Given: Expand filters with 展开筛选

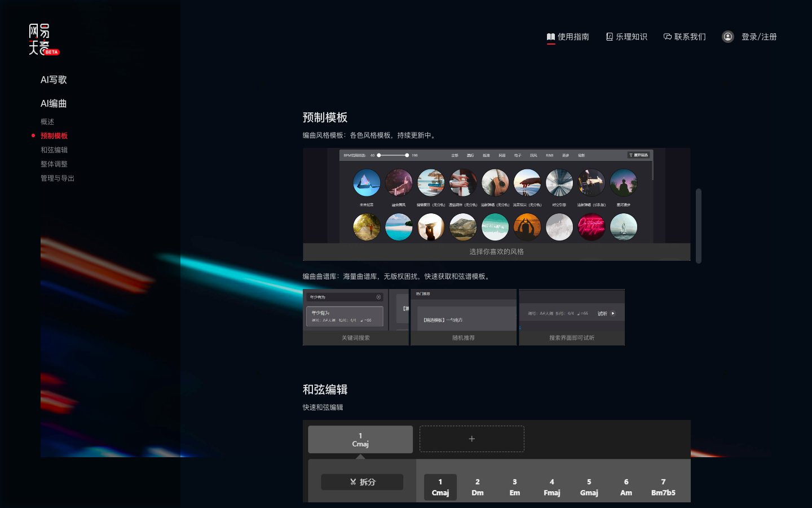Looking at the screenshot, I should point(639,155).
